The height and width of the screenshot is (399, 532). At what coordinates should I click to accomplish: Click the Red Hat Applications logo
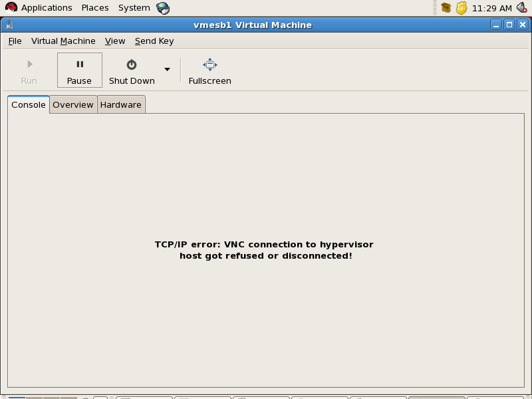point(11,8)
